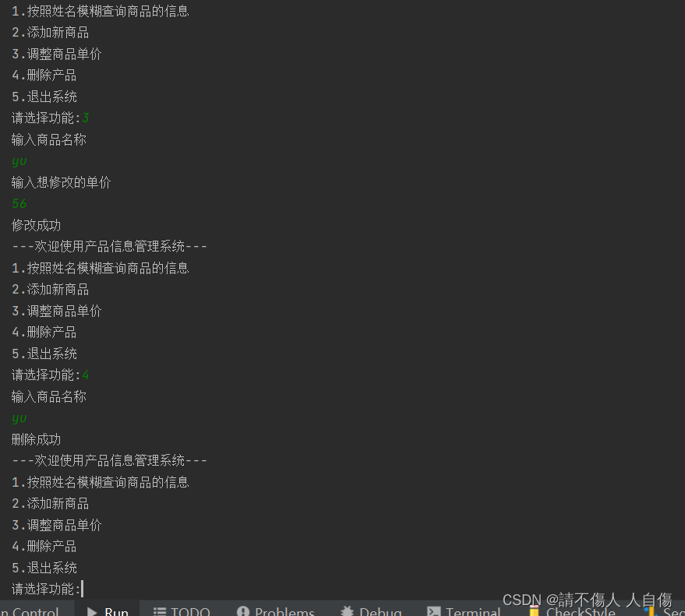Click the 修改成功 output line
This screenshot has width=685, height=616.
[37, 225]
